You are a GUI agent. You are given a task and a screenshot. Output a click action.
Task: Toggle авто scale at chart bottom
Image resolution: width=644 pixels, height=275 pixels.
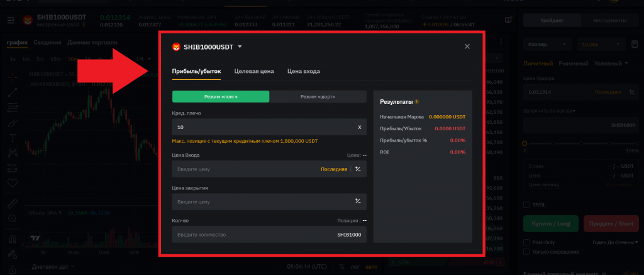(x=371, y=266)
